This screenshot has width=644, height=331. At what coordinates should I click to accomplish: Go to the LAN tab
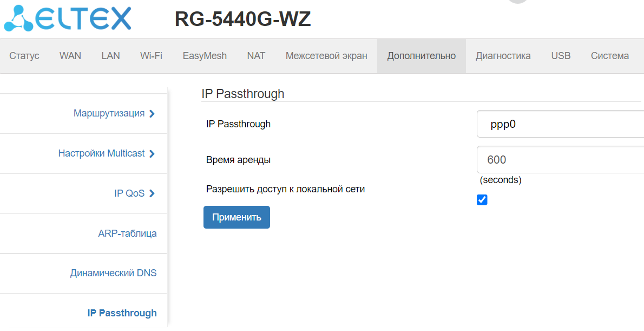[110, 56]
